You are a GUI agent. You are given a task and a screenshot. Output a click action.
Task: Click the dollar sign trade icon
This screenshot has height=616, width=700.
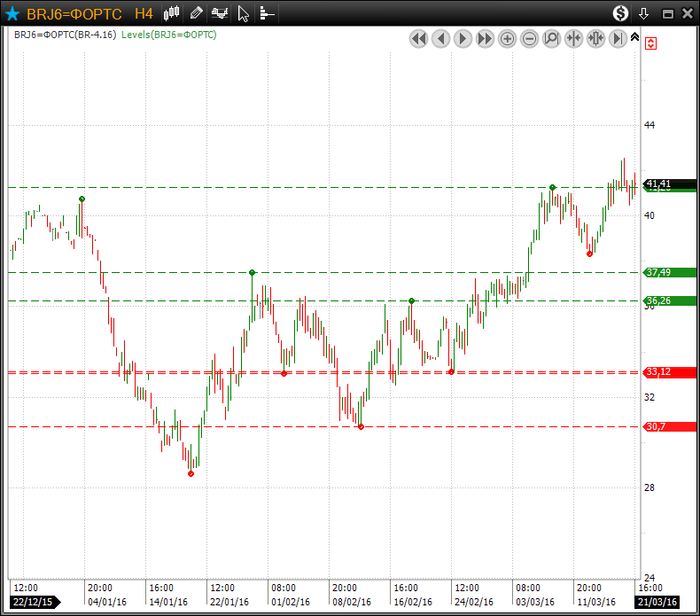(620, 13)
